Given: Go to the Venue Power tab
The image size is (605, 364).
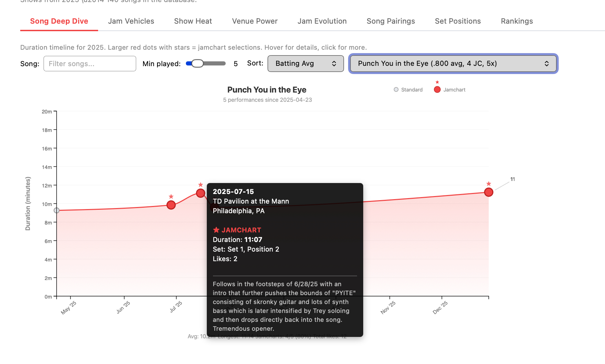Looking at the screenshot, I should (255, 21).
